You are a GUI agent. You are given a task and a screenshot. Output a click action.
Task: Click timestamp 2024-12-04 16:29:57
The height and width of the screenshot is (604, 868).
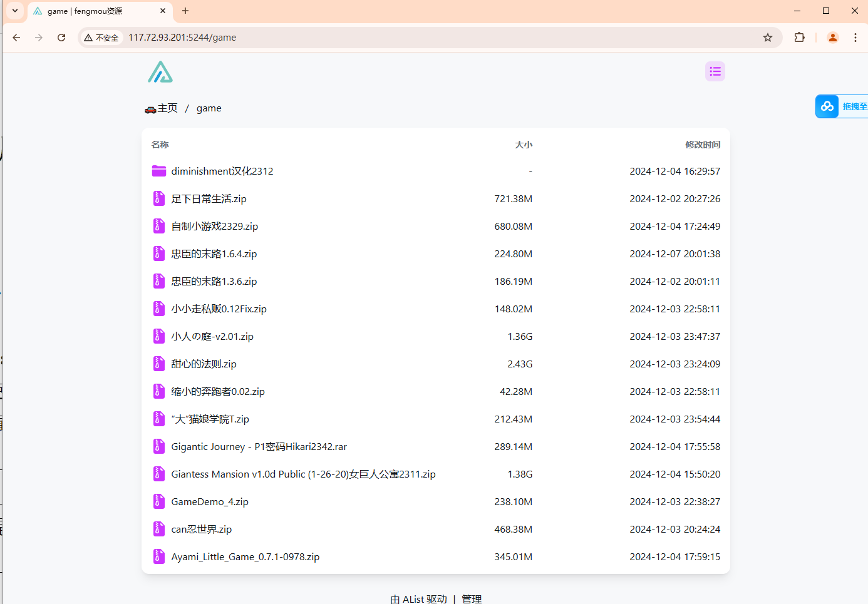click(x=675, y=171)
